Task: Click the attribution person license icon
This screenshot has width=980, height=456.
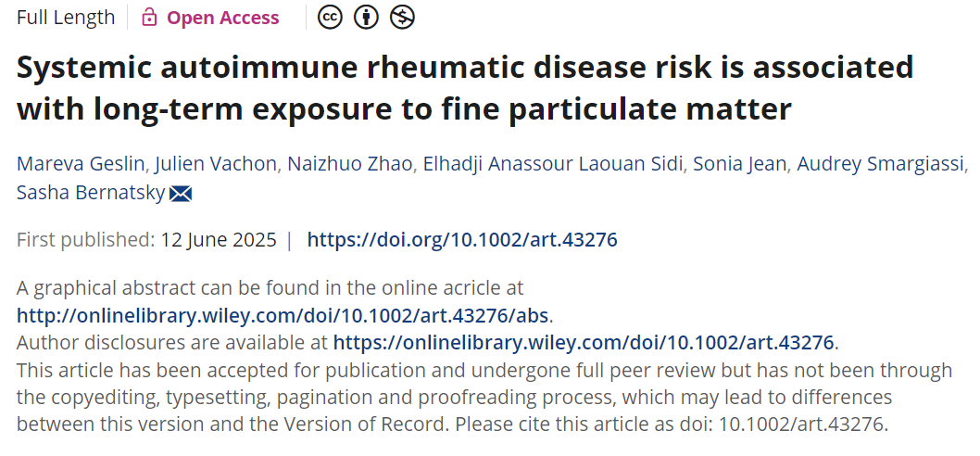Action: 366,18
